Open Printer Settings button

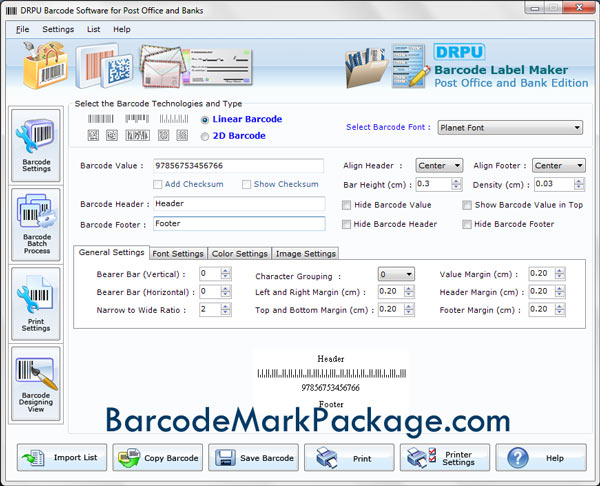click(445, 457)
